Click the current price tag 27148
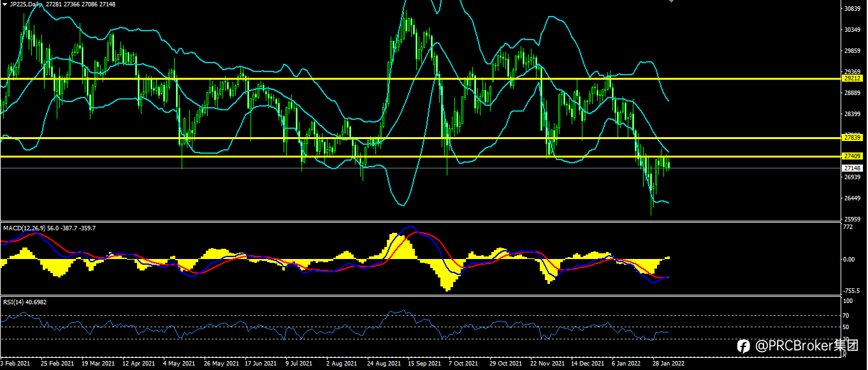 click(852, 168)
